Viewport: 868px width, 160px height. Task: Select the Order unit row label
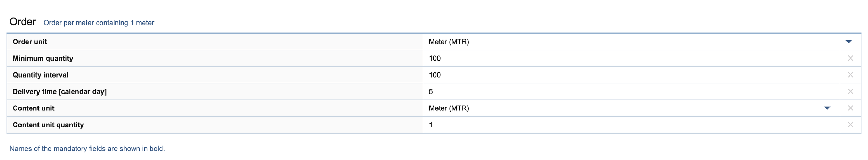(x=30, y=42)
